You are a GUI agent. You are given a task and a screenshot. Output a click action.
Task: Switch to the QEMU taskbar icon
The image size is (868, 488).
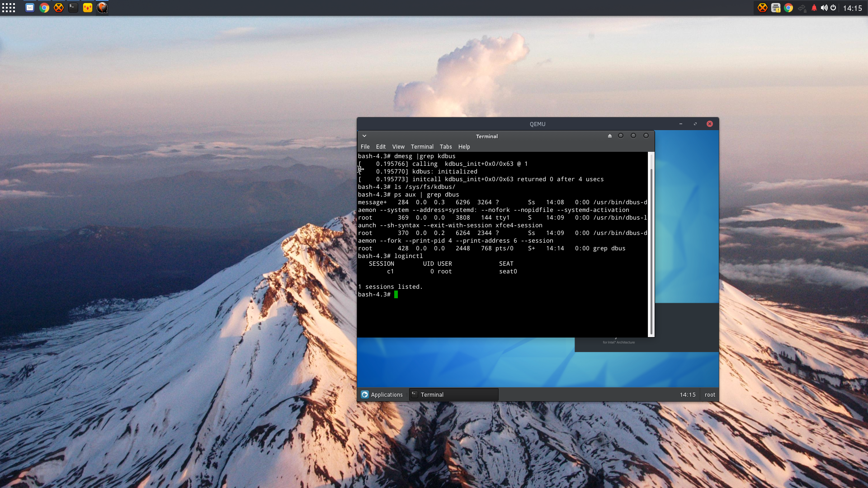(x=102, y=8)
